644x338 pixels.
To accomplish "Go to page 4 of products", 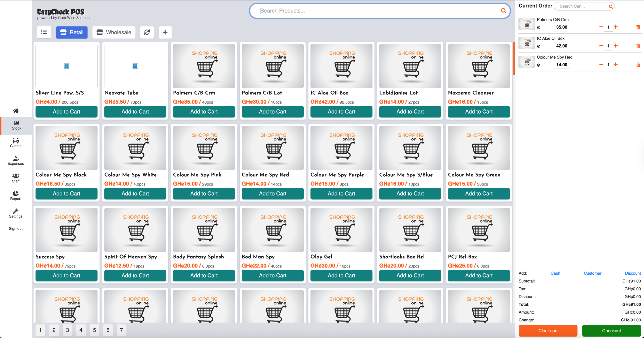I will [x=81, y=330].
